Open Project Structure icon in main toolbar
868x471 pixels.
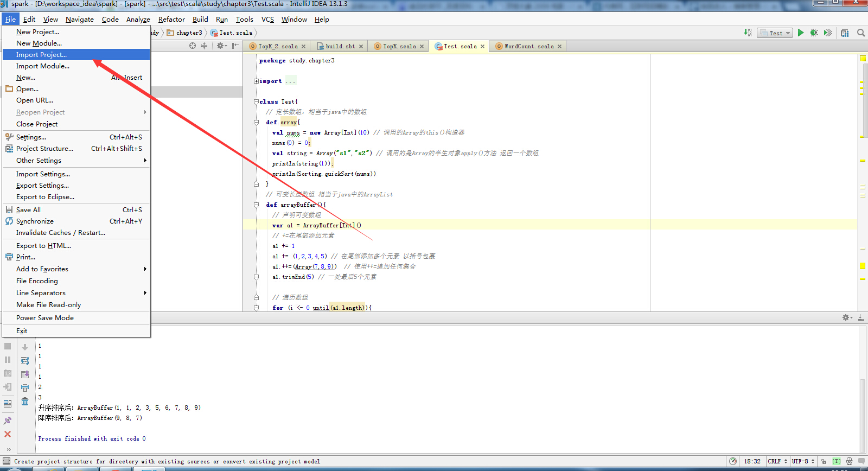click(x=845, y=33)
